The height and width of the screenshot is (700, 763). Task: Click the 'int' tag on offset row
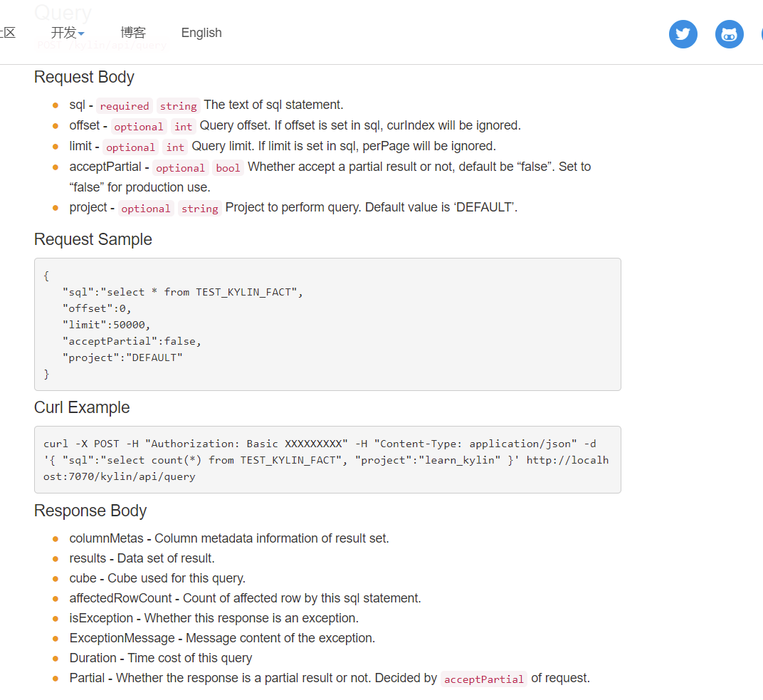click(184, 127)
